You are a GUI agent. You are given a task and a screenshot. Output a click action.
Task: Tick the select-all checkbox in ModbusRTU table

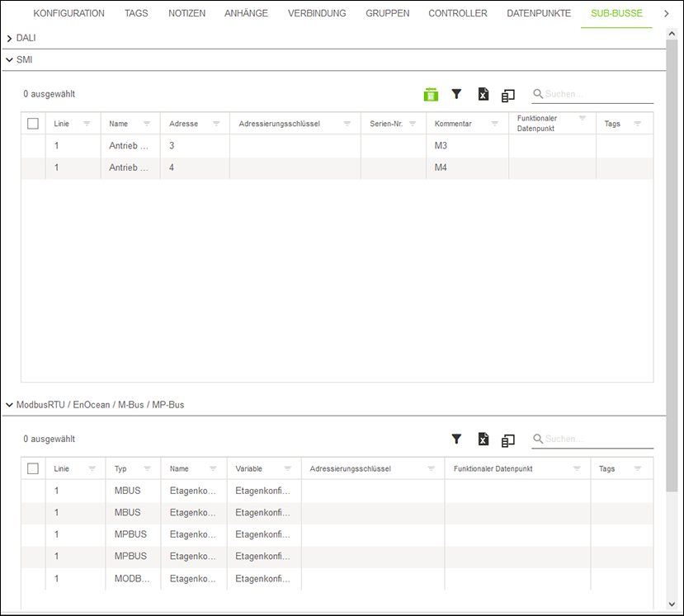pos(33,468)
